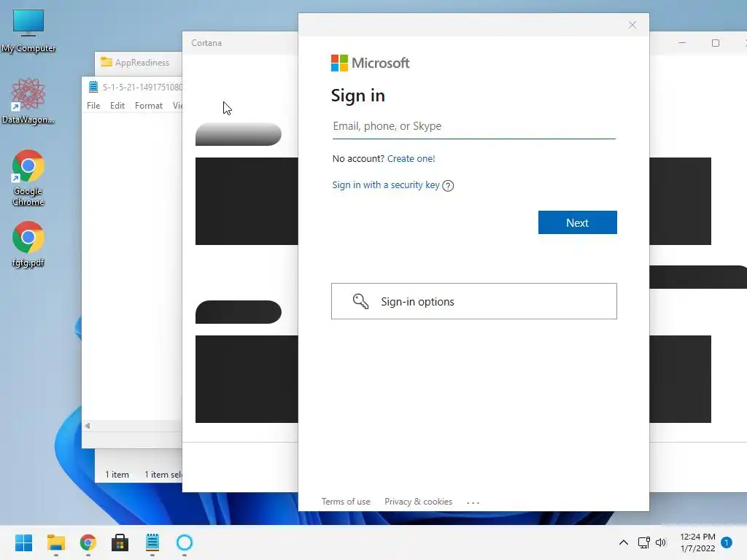Screen dimensions: 747x560
Task: Click the Next button
Action: click(578, 222)
